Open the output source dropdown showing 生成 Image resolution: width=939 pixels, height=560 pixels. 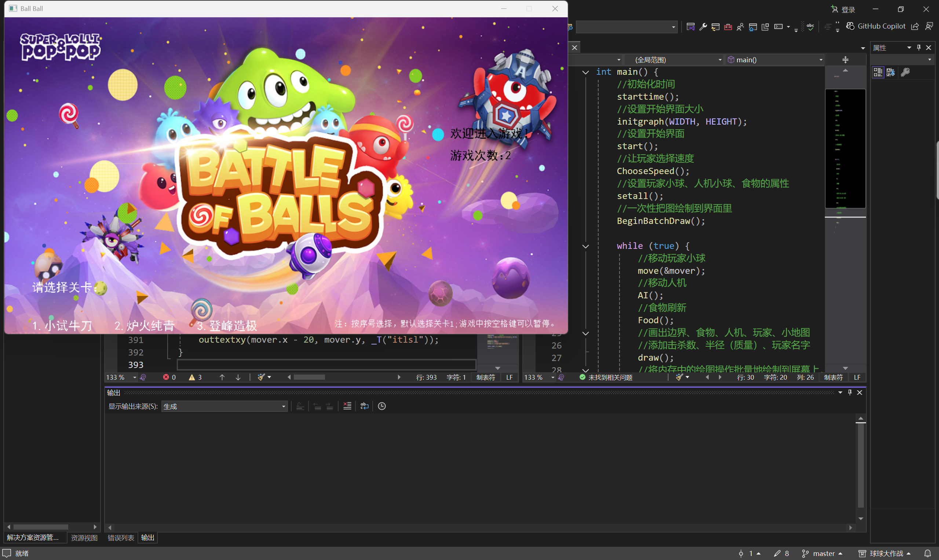tap(224, 406)
